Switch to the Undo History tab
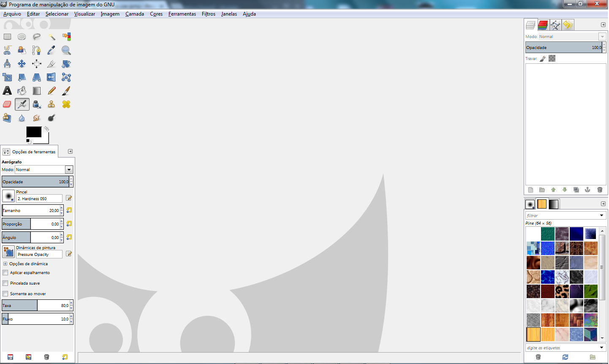Image resolution: width=609 pixels, height=364 pixels. [x=568, y=25]
